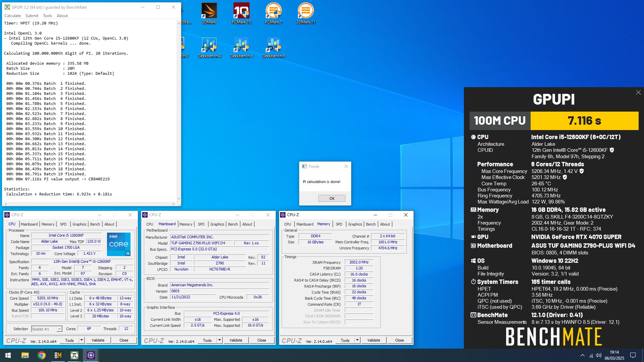This screenshot has width=644, height=362.
Task: Open Graphics tab in left CPU-Z window
Action: coord(79,224)
